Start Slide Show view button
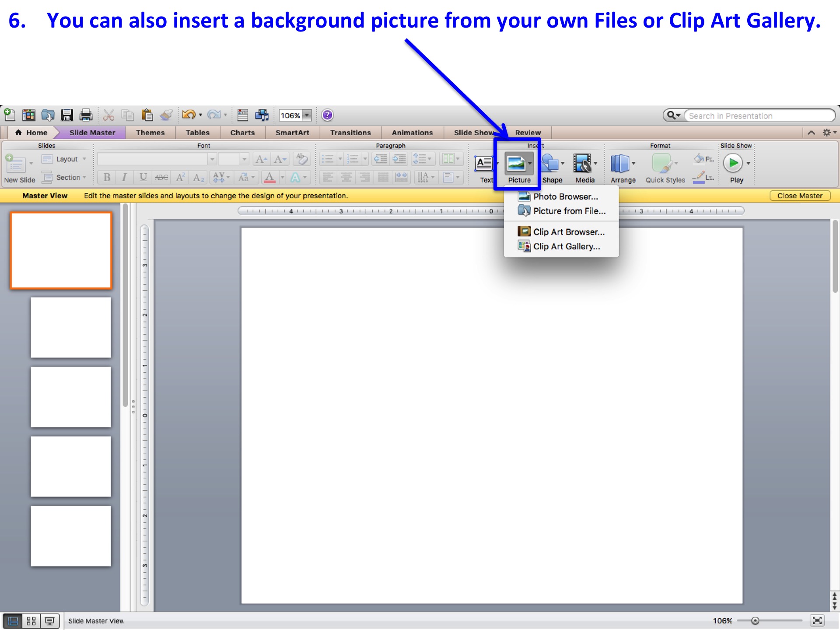 50,621
